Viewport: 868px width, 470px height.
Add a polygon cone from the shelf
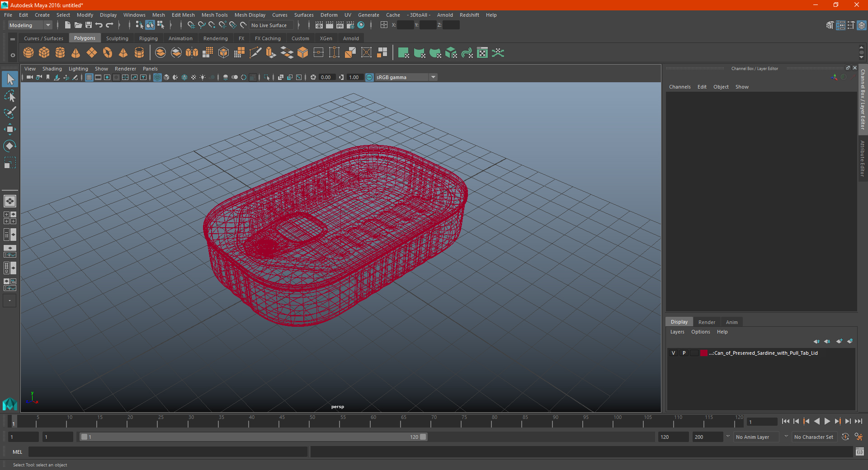[76, 53]
